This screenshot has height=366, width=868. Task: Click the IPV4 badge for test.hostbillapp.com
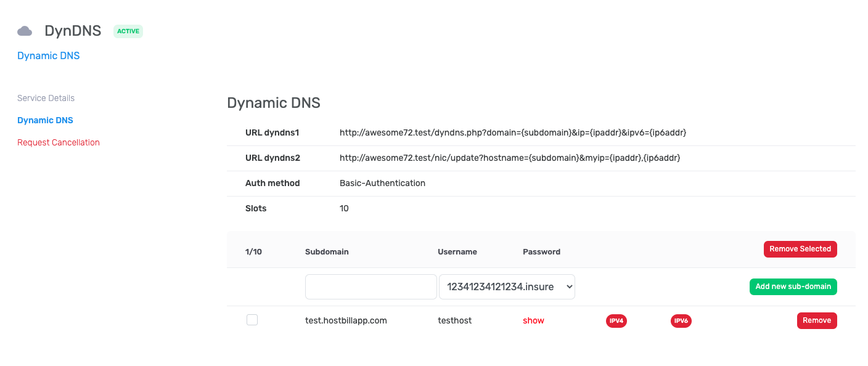(x=616, y=321)
